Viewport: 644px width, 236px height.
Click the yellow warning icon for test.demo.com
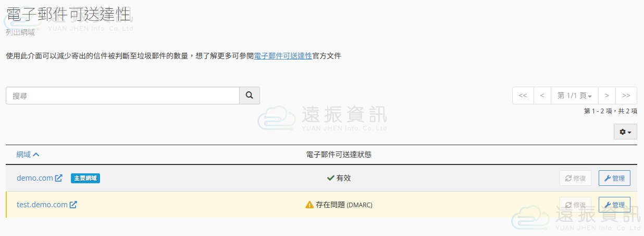pyautogui.click(x=309, y=205)
